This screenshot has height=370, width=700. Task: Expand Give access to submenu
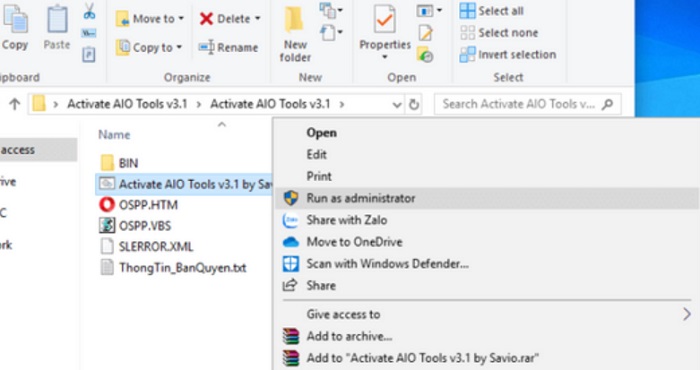487,314
